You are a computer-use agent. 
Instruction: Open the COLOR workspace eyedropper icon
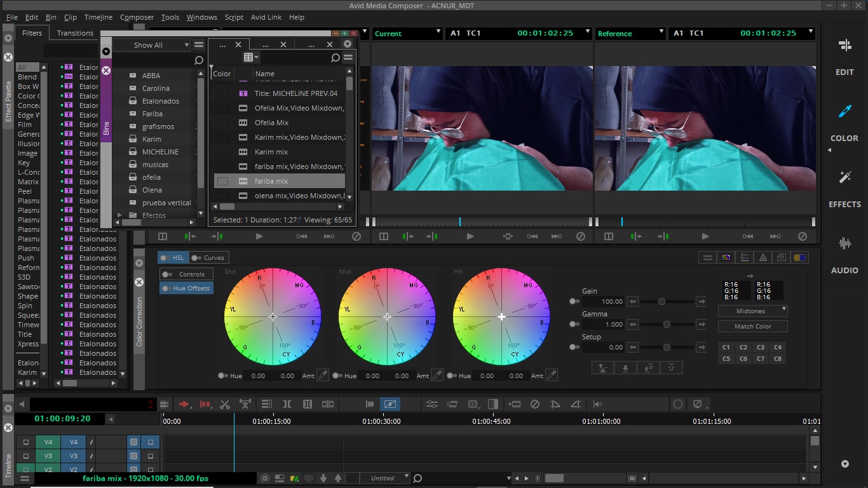[844, 112]
